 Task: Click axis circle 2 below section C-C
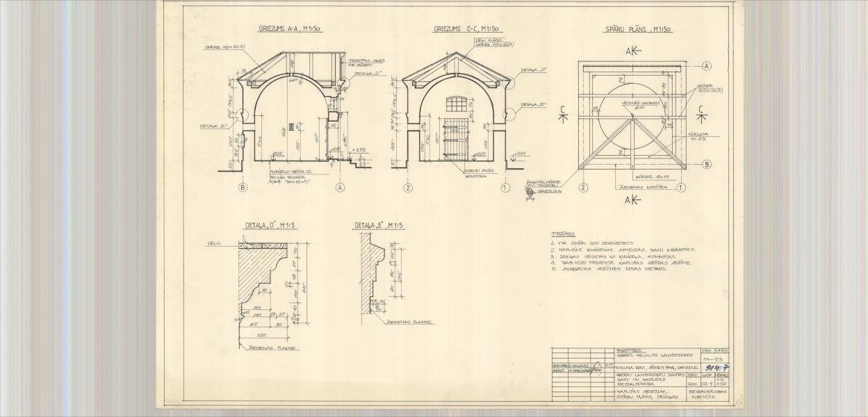point(407,187)
